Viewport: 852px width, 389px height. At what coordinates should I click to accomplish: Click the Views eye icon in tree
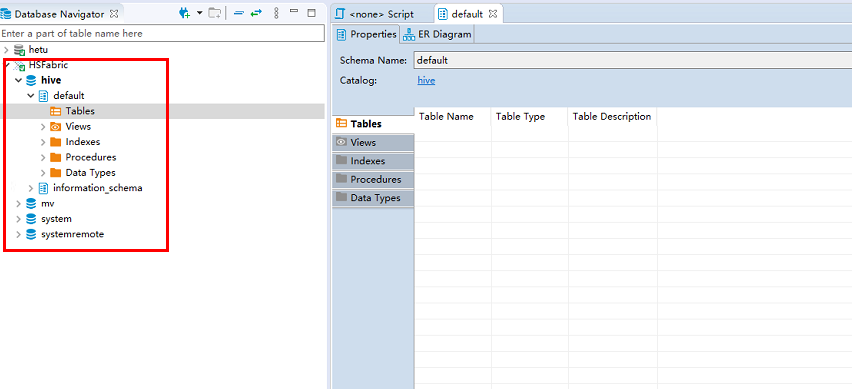[x=55, y=127]
